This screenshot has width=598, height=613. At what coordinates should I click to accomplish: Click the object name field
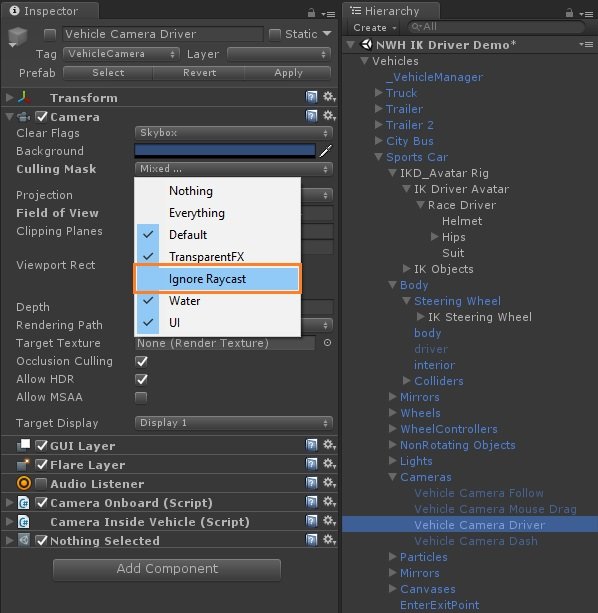click(163, 34)
